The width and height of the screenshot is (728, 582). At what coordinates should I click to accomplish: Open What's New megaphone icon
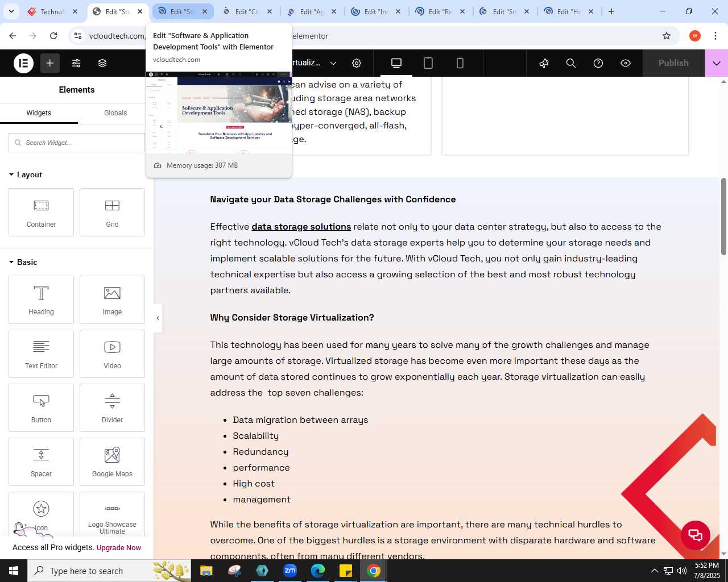click(x=544, y=63)
